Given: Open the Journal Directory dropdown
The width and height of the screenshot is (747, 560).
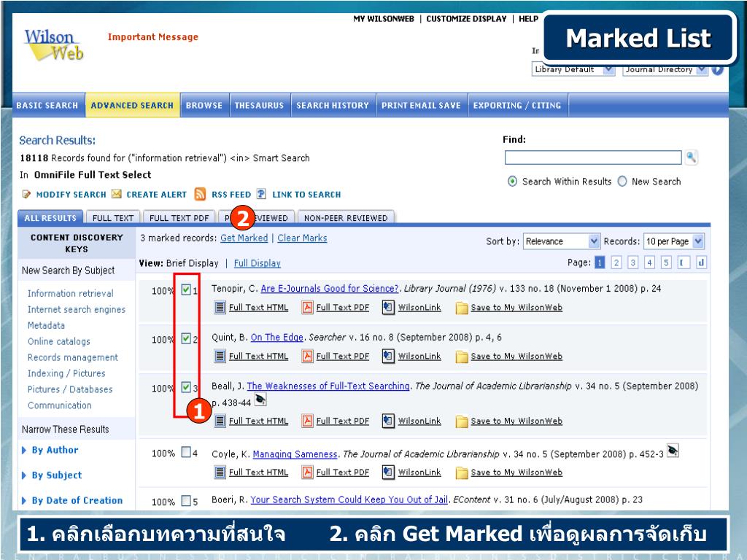Looking at the screenshot, I should (665, 69).
